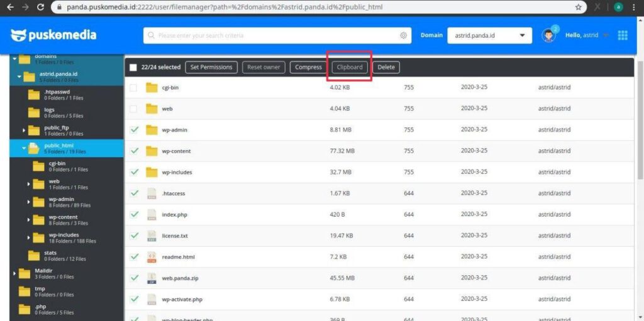The height and width of the screenshot is (321, 644).
Task: Click the wp-activate.php file icon
Action: [x=152, y=299]
